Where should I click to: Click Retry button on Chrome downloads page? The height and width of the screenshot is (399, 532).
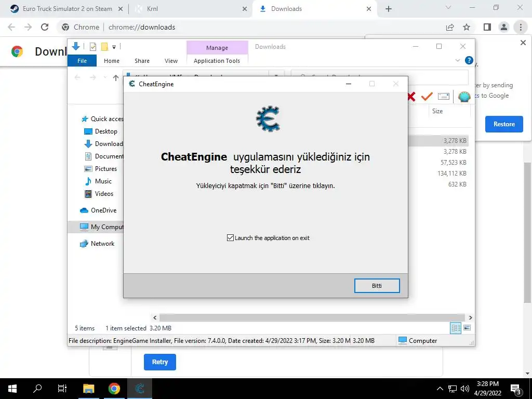click(x=160, y=362)
